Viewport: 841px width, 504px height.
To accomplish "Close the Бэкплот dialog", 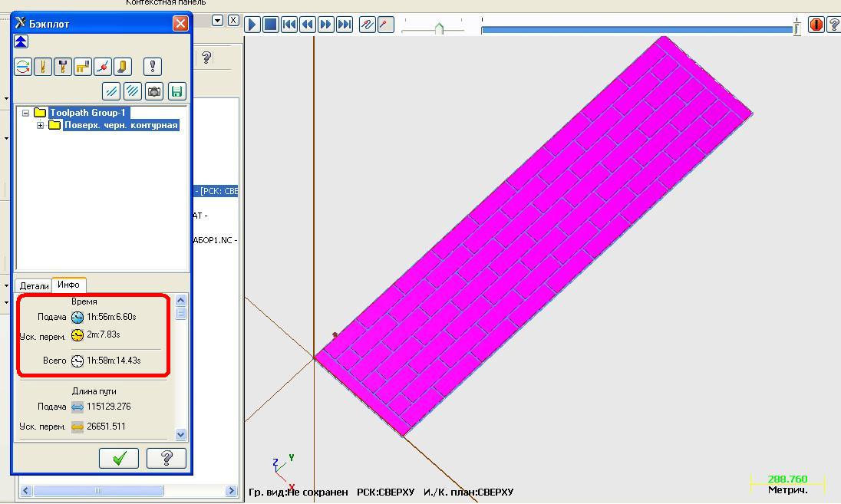I will [181, 24].
